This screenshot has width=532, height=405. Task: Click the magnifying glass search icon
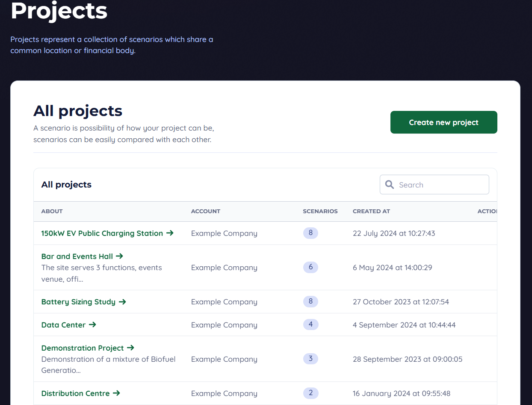(390, 185)
